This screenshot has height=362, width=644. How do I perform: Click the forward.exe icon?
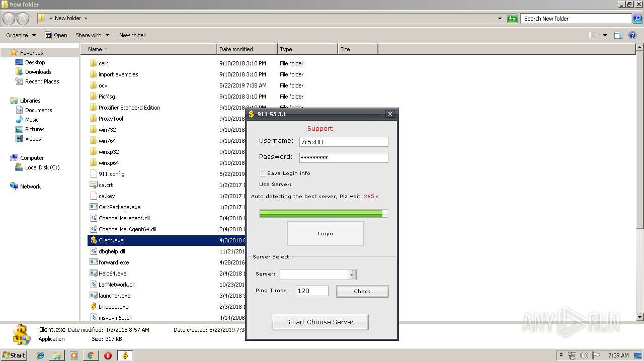94,262
